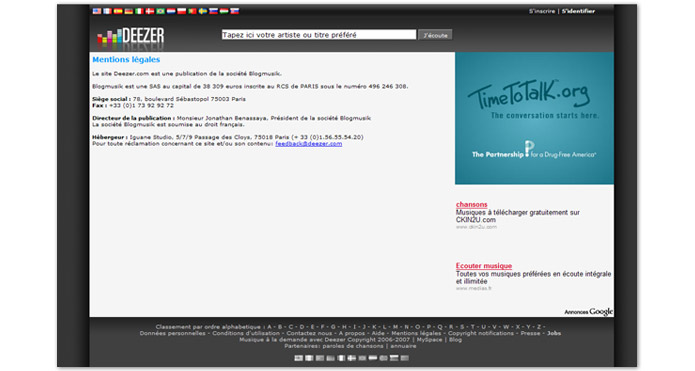Select the Swedish flag language
The image size is (695, 371).
[x=203, y=11]
